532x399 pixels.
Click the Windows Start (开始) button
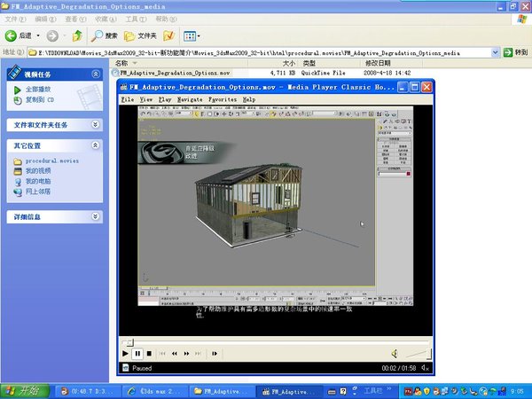23,390
